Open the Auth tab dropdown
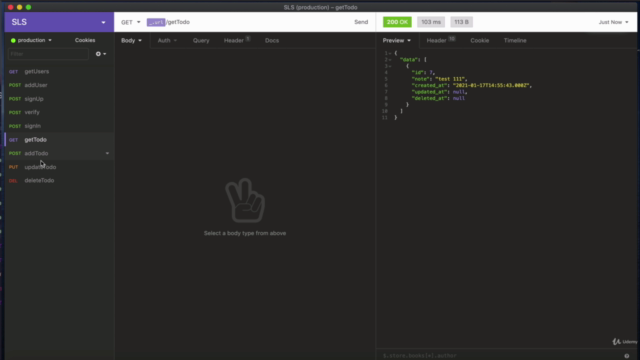This screenshot has width=640, height=360. tap(167, 40)
